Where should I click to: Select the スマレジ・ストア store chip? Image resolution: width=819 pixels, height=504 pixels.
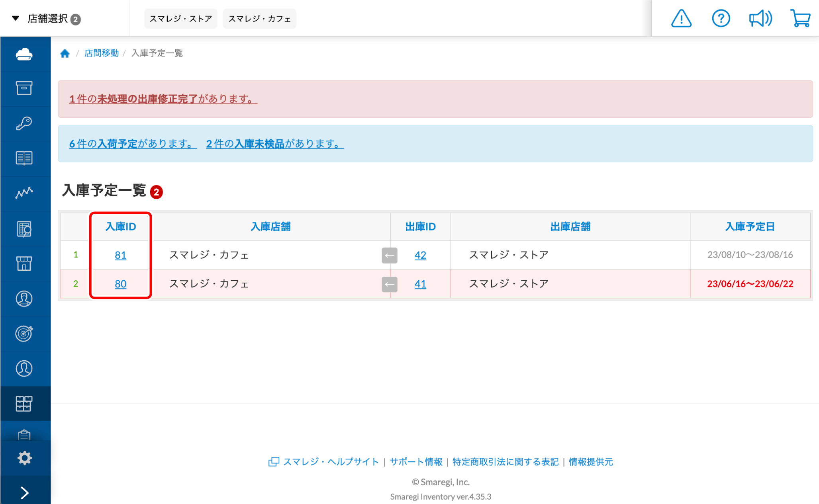click(180, 18)
